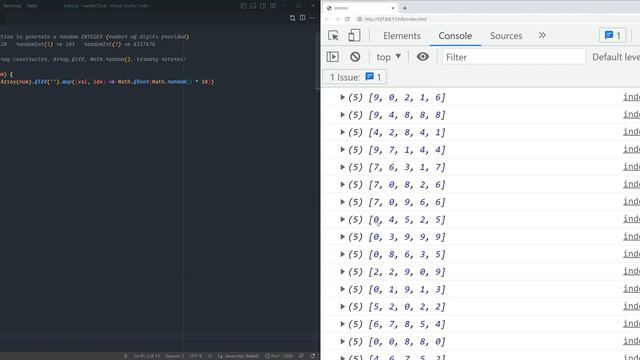Expand the array [5, 2, 0, 2, 2]
The height and width of the screenshot is (360, 640).
(342, 307)
